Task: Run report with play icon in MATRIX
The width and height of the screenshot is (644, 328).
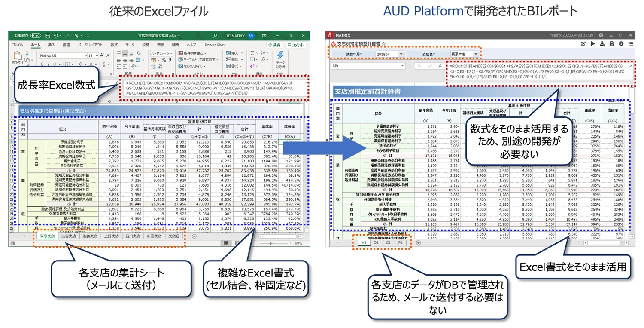Action: (x=593, y=43)
